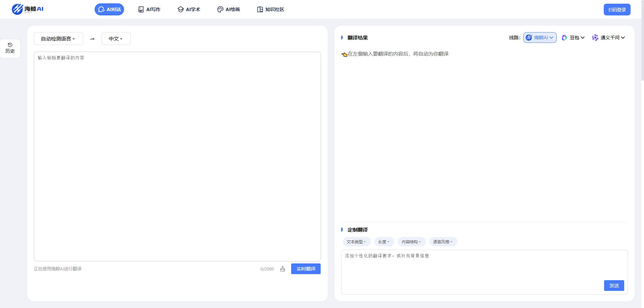Viewport: 644px width, 308px height.
Task: Open the 文本类型 dropdown
Action: pyautogui.click(x=357, y=242)
